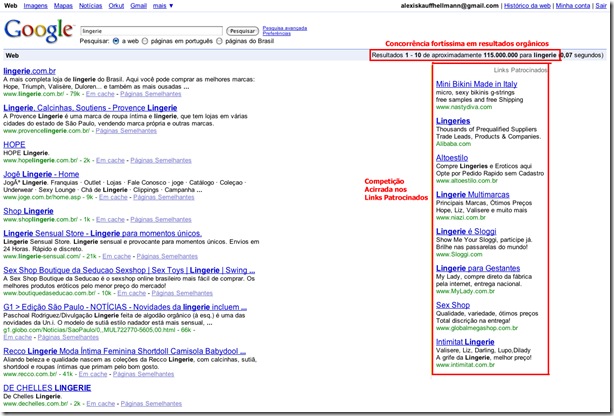Open 'Em cache' for g1.globo.com result
Viewport: 614px width, 416px height.
coord(18,337)
